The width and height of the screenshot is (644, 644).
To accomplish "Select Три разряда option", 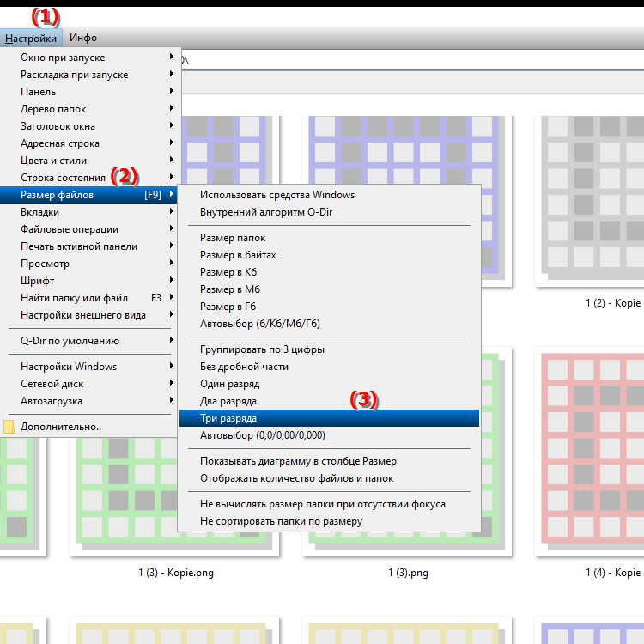I will (228, 418).
